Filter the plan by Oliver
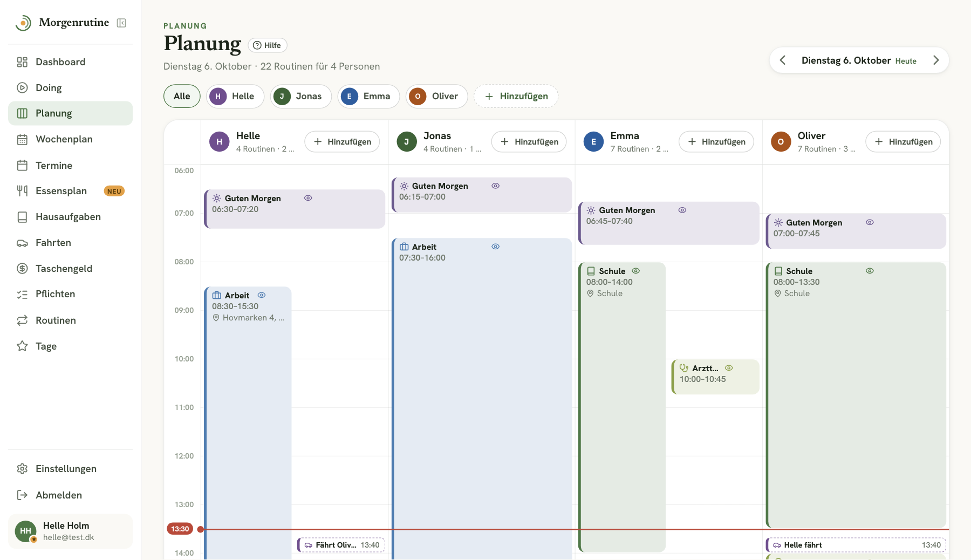Screen dimensions: 971x560 pyautogui.click(x=437, y=96)
